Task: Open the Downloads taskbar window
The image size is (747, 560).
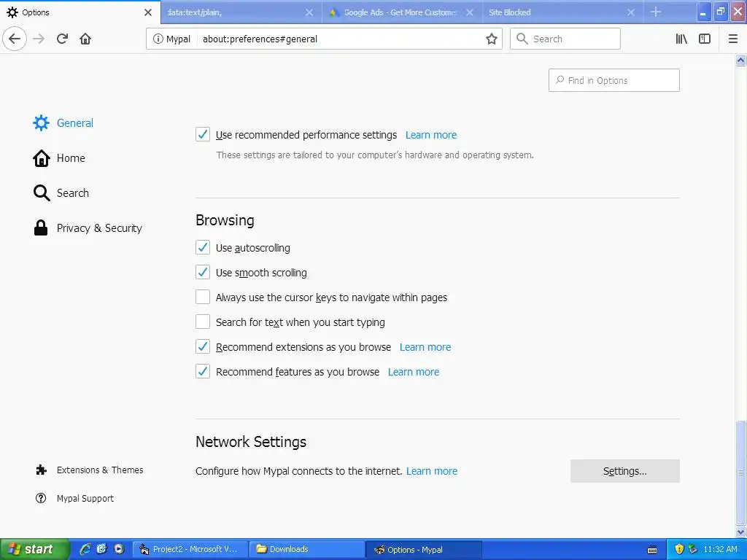Action: point(307,549)
